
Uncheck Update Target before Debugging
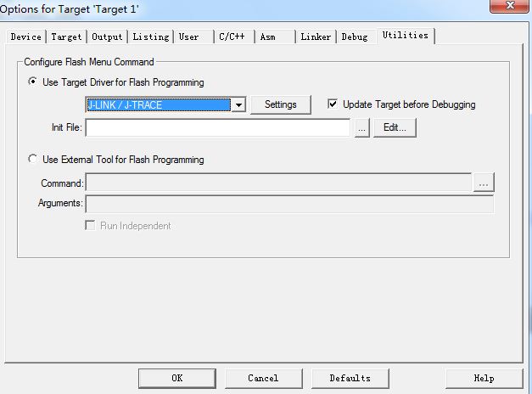click(x=333, y=104)
